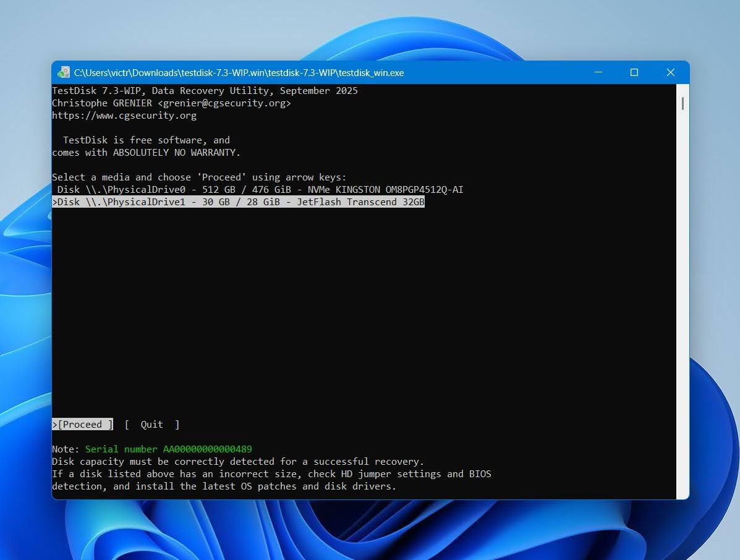Select the Proceed option
The height and width of the screenshot is (560, 740).
[x=83, y=424]
